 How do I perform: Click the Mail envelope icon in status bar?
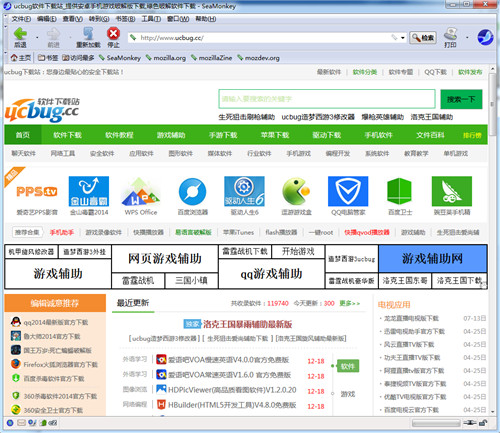[x=21, y=423]
